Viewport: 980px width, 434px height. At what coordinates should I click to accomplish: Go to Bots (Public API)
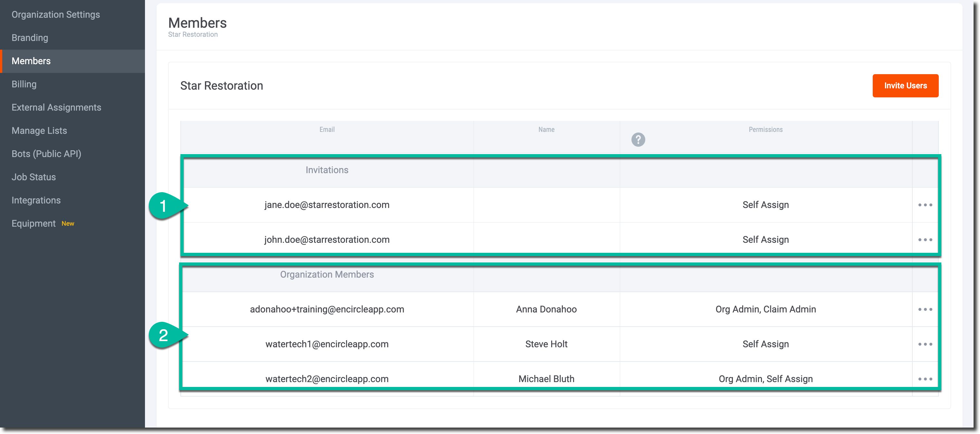(x=46, y=154)
